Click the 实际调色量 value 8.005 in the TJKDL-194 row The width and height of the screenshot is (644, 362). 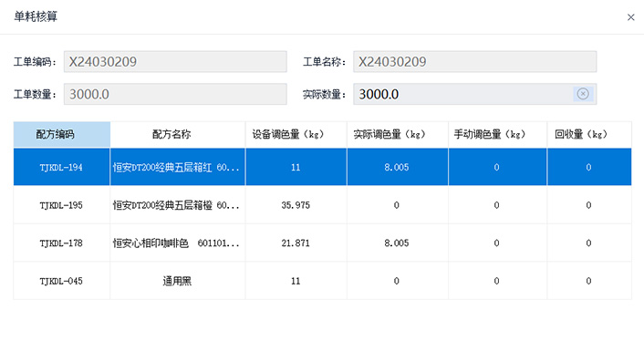[398, 167]
